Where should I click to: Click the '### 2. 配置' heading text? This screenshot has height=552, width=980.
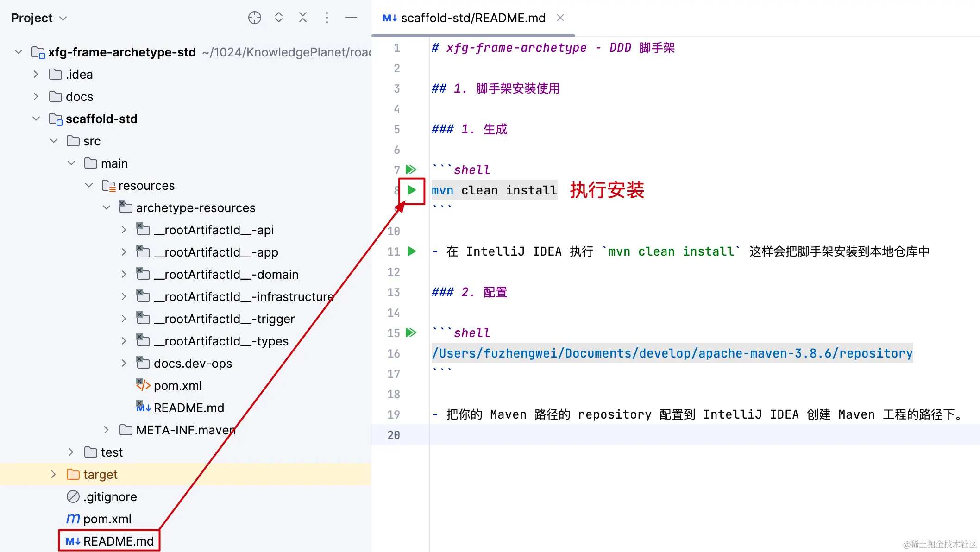469,292
